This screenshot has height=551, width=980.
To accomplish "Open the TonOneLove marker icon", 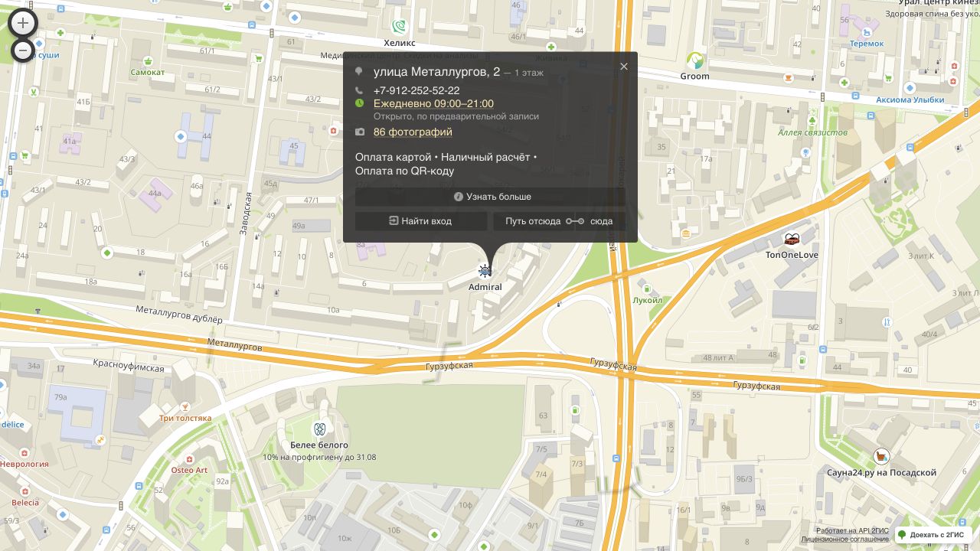I will pyautogui.click(x=792, y=240).
